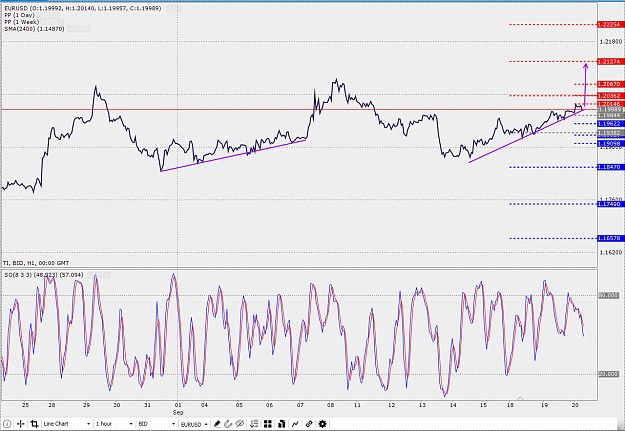The width and height of the screenshot is (625, 431).
Task: Click the current price 1.19989 gray label
Action: pos(610,109)
